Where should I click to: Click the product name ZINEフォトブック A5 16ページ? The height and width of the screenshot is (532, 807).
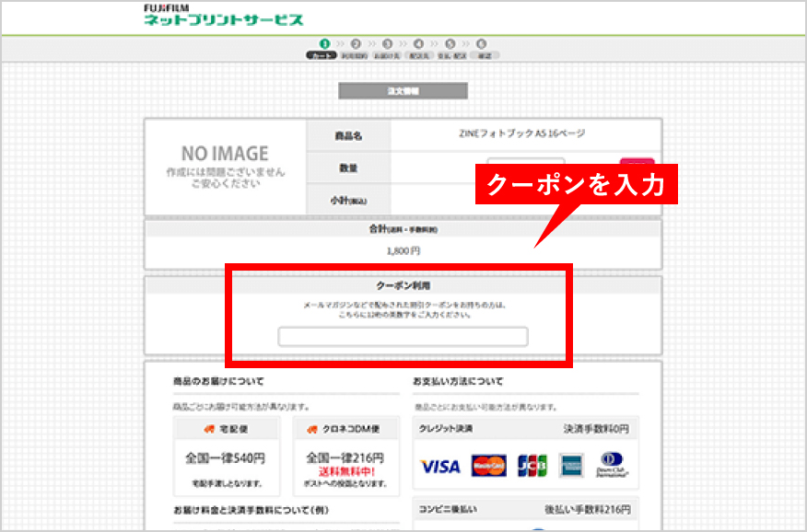(521, 133)
